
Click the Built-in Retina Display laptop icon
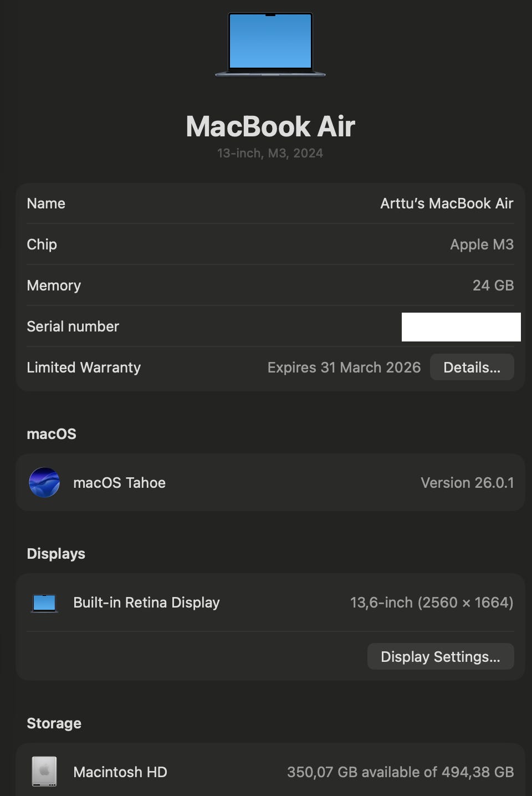click(44, 603)
